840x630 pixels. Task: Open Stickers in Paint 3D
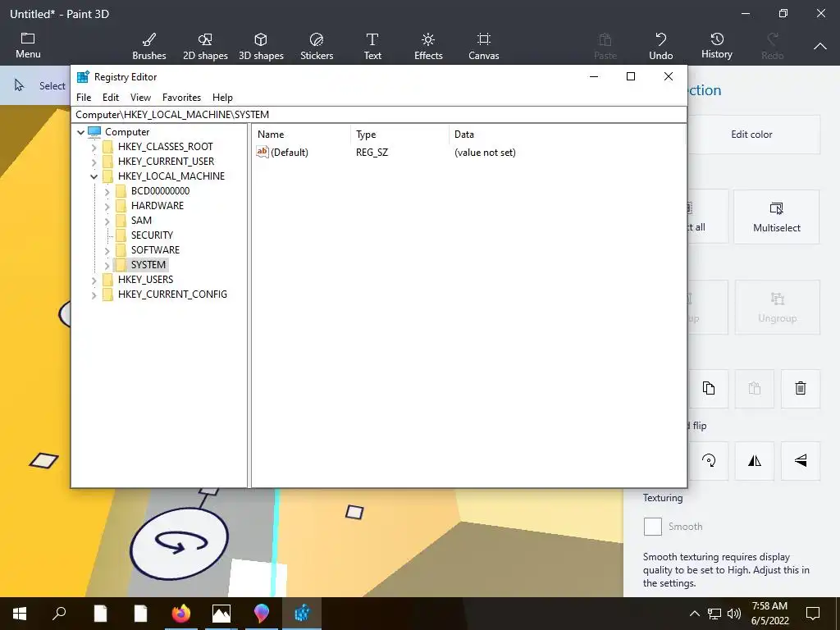[317, 46]
